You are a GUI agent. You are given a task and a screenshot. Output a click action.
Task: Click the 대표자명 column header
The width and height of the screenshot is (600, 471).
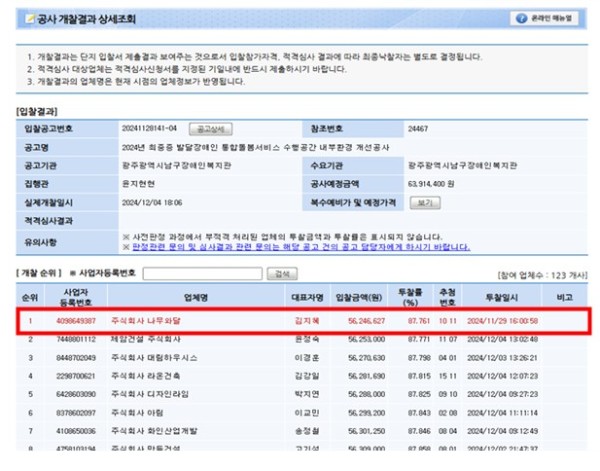[307, 297]
